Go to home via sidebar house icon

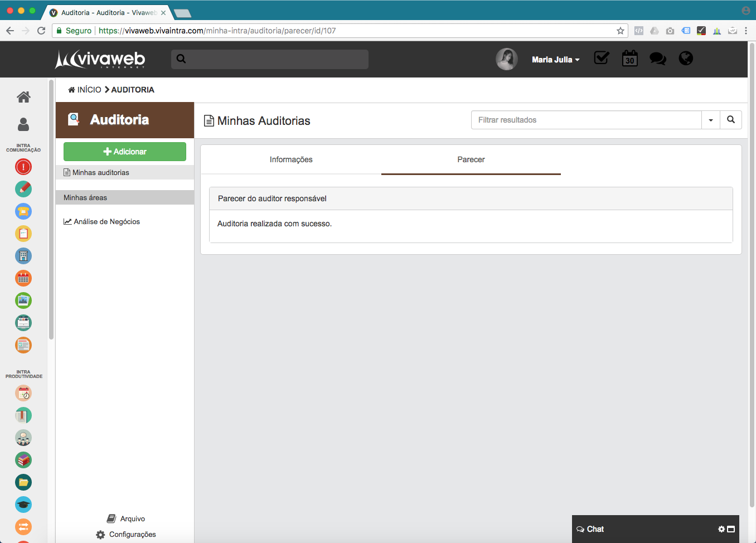coord(23,97)
